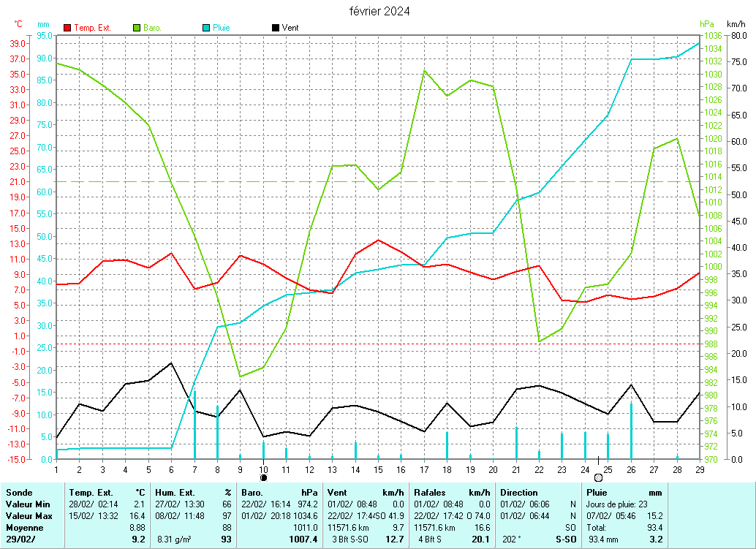The image size is (756, 549).
Task: Click the 29/02/ date row label
Action: coord(20,539)
